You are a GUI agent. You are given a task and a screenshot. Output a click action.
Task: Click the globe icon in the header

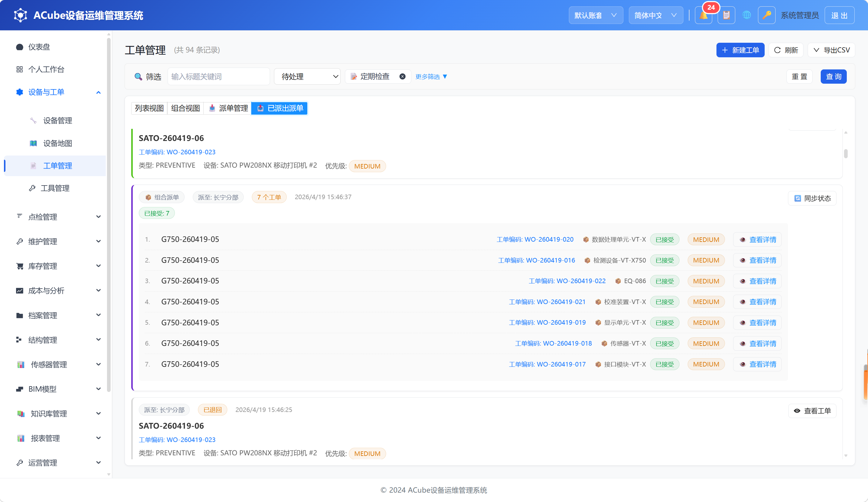(746, 15)
